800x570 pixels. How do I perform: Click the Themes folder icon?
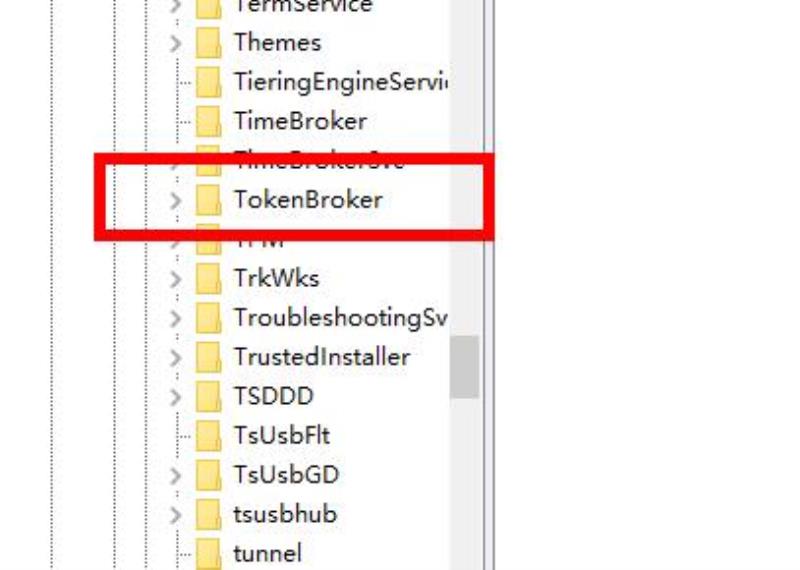(x=208, y=42)
